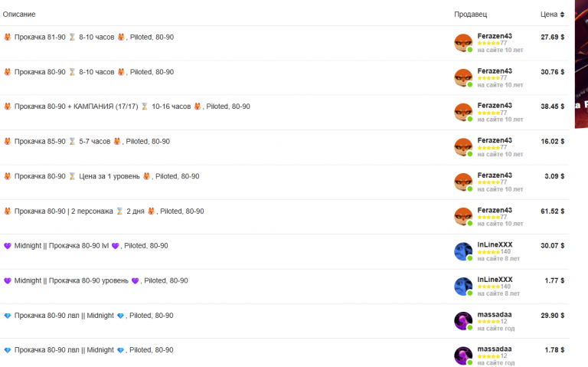Click massadaa avatar on 1.78 $ offer
The height and width of the screenshot is (367, 588).
tap(463, 356)
